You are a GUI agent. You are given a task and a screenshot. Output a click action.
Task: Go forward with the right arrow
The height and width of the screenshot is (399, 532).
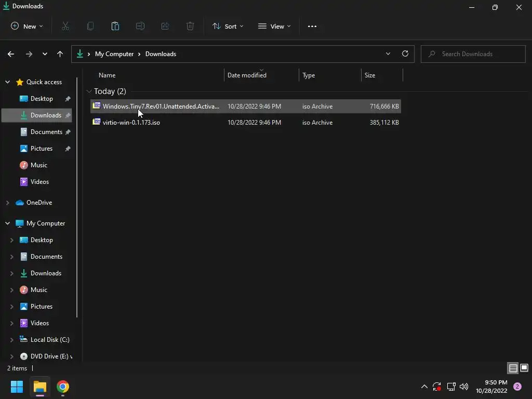[x=29, y=54]
